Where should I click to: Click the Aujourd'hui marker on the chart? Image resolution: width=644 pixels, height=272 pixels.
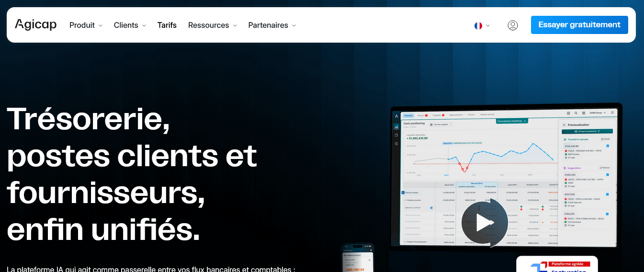tap(447, 143)
